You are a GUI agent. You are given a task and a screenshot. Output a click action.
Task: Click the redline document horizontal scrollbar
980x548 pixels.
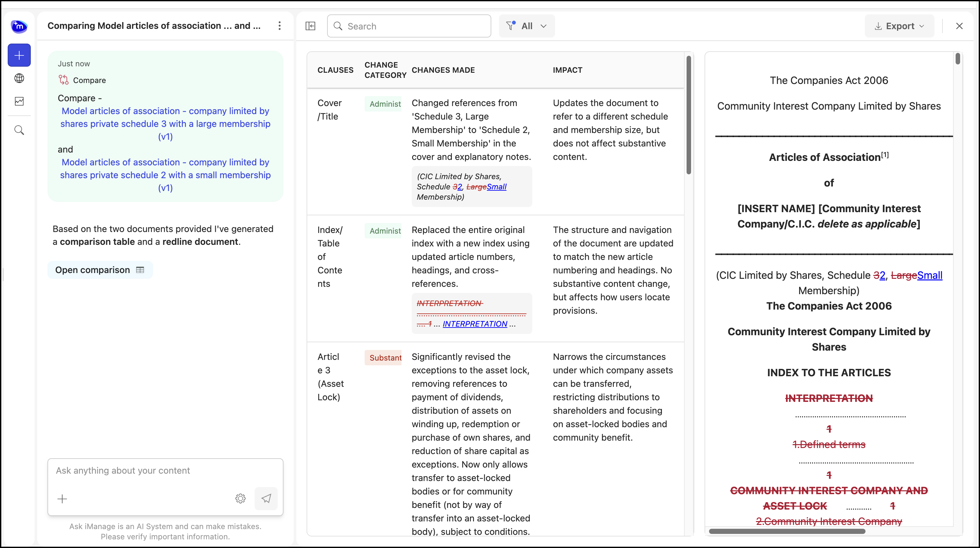coord(787,531)
